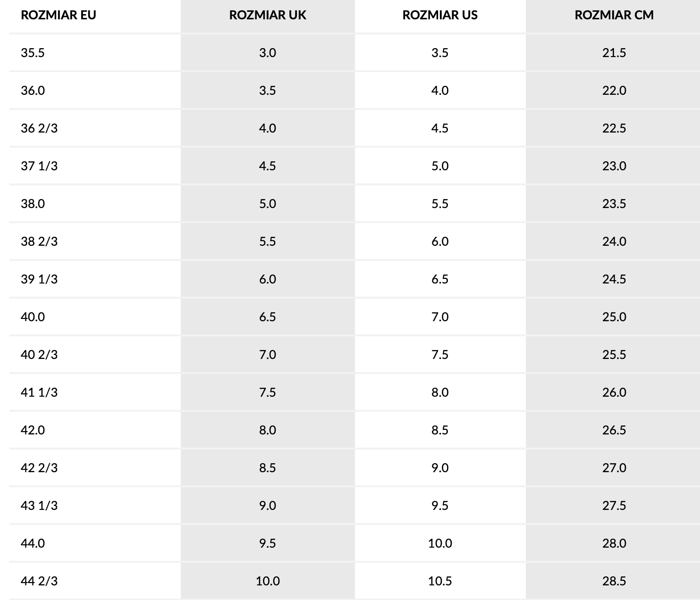Select EU size 38 2/3 cell

tap(39, 241)
